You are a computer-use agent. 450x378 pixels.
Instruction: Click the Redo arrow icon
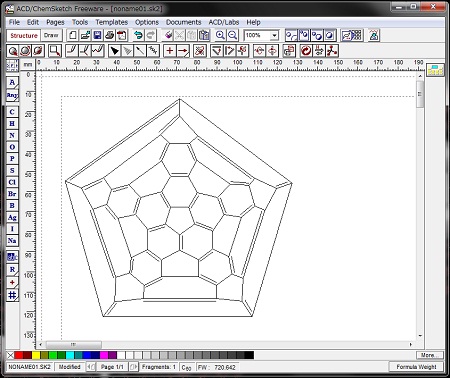151,35
